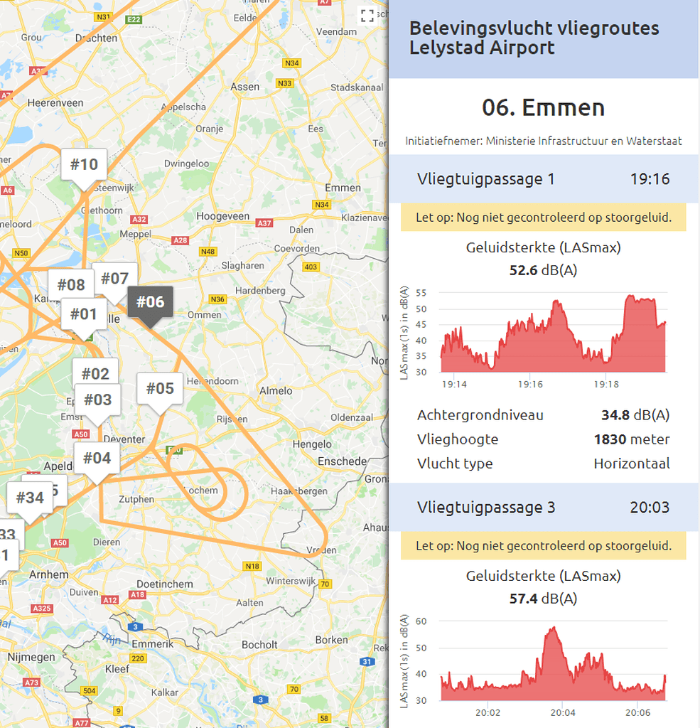Click the Vliegtuigpassage 1 header
This screenshot has width=700, height=728.
tap(544, 178)
